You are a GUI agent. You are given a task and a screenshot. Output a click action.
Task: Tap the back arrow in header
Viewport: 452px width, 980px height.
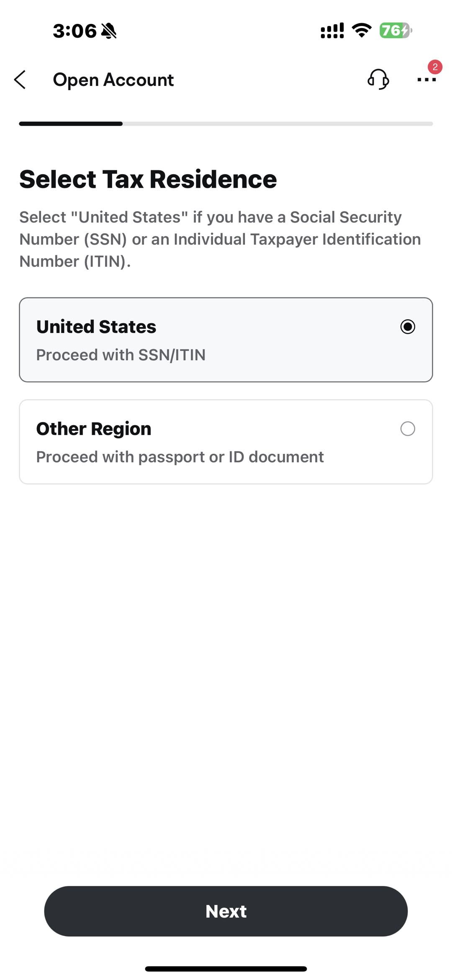tap(20, 80)
